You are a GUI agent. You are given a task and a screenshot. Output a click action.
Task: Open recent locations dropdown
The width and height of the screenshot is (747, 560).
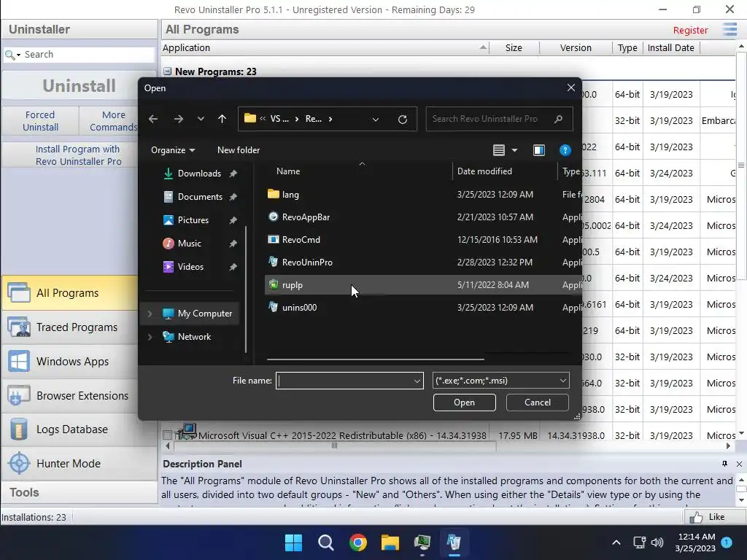point(201,119)
